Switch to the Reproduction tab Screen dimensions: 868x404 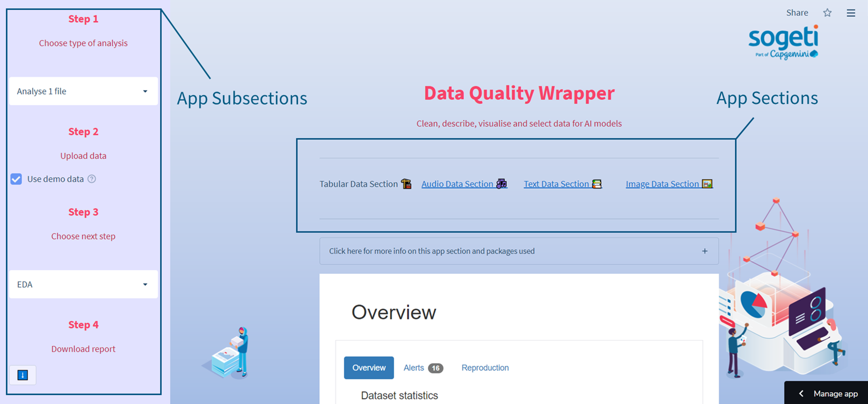(x=485, y=368)
